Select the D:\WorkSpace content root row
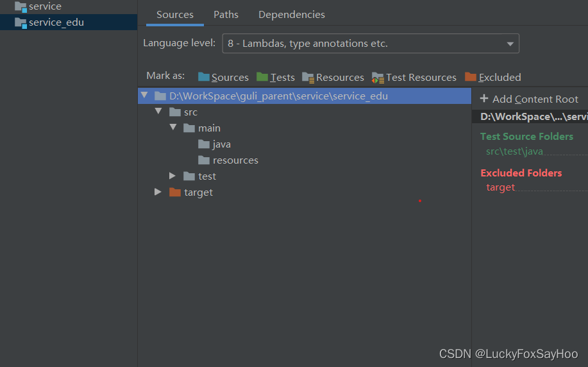 click(305, 96)
